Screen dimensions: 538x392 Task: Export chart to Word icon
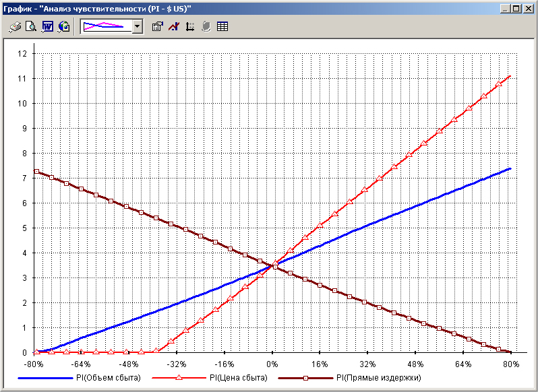click(47, 26)
